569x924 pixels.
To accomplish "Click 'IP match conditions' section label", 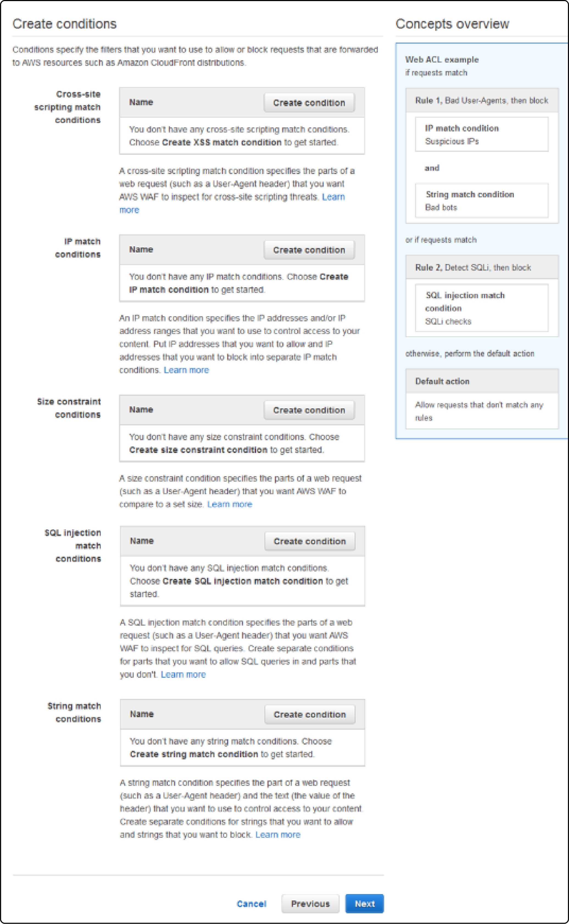I will point(78,248).
